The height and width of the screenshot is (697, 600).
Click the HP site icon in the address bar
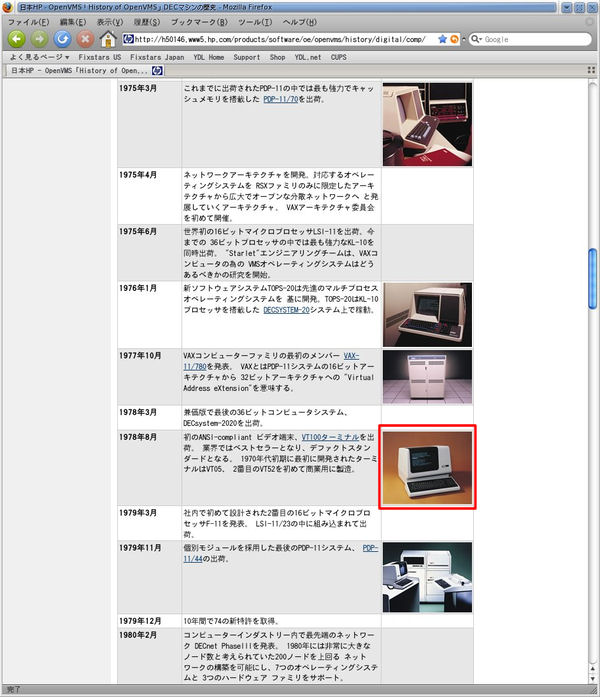click(128, 39)
